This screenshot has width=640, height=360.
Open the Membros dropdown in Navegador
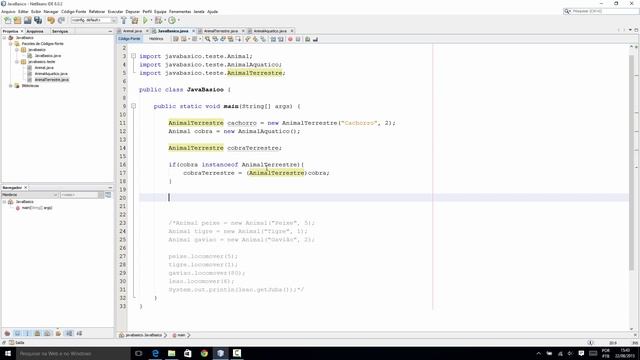click(29, 195)
